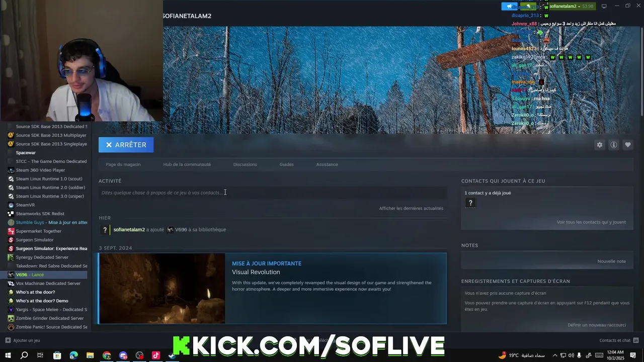
Task: Select Steamworks SDK Redist entry
Action: 40,214
